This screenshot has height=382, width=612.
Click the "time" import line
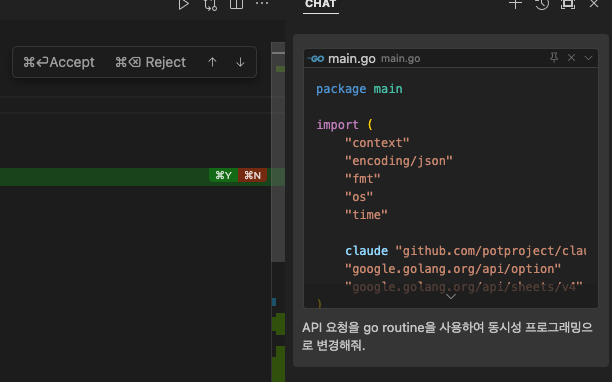[x=366, y=215]
